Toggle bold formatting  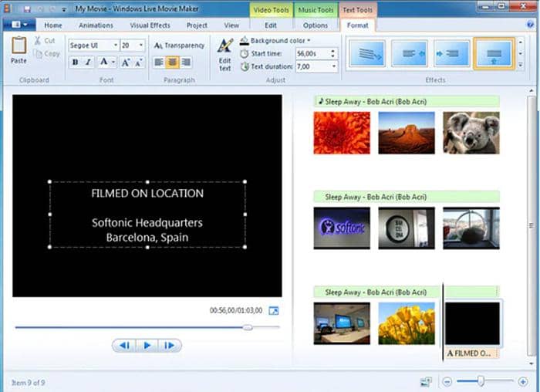click(x=75, y=63)
